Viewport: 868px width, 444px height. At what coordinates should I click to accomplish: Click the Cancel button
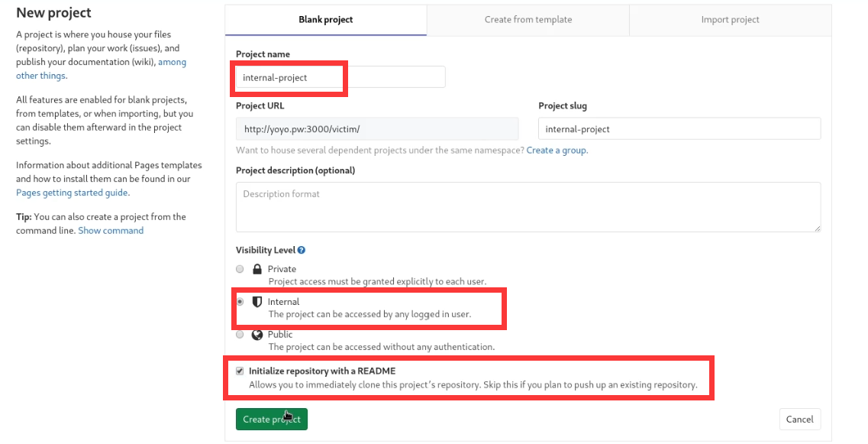(x=799, y=419)
